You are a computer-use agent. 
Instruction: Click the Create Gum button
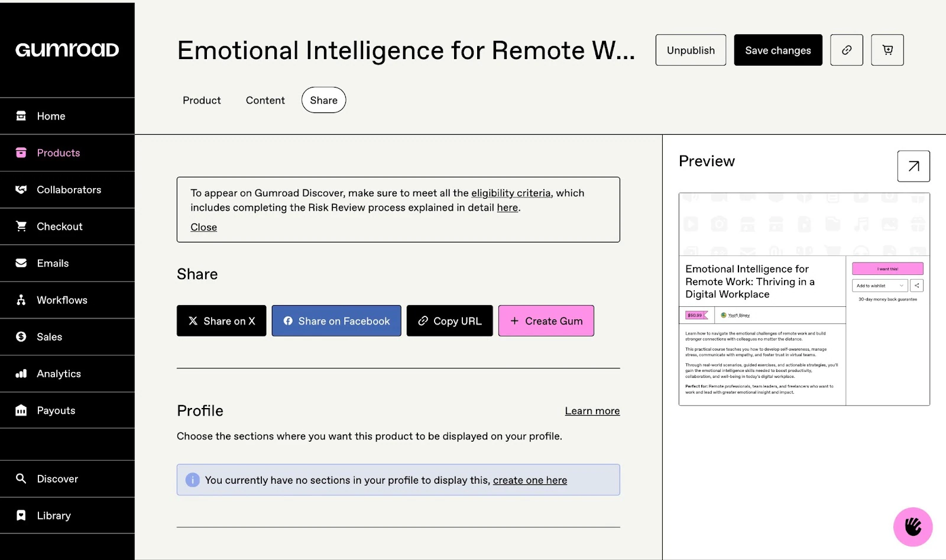click(546, 321)
